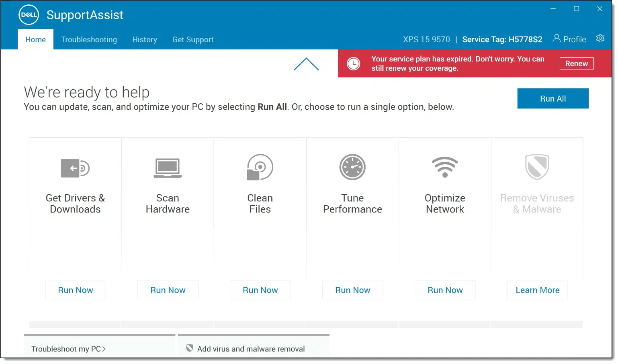Screen dimensions: 618x364
Task: Run Now for Get Drivers & Downloads
Action: [x=76, y=290]
